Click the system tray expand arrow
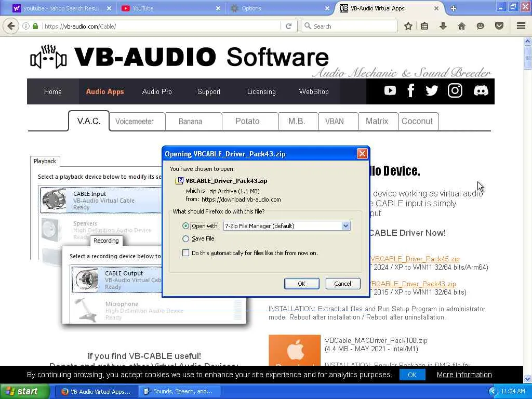Screen dimensions: 532x399 (x=493, y=392)
